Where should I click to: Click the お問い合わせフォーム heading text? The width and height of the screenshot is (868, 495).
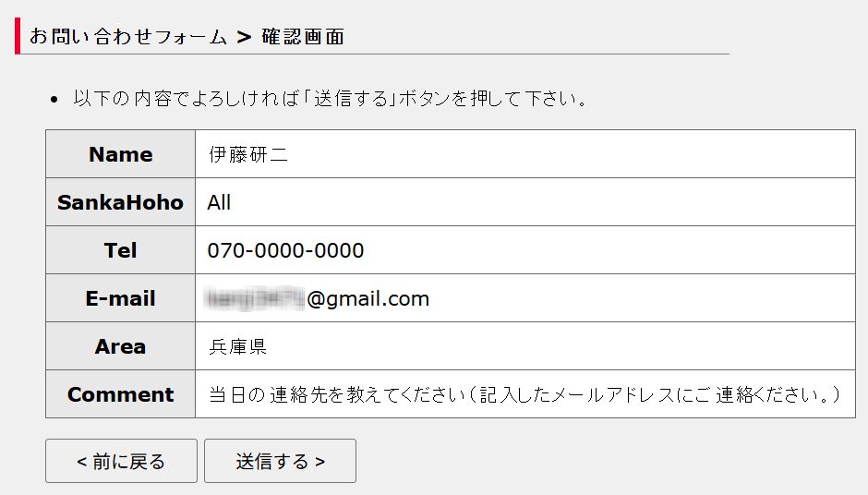[x=128, y=36]
